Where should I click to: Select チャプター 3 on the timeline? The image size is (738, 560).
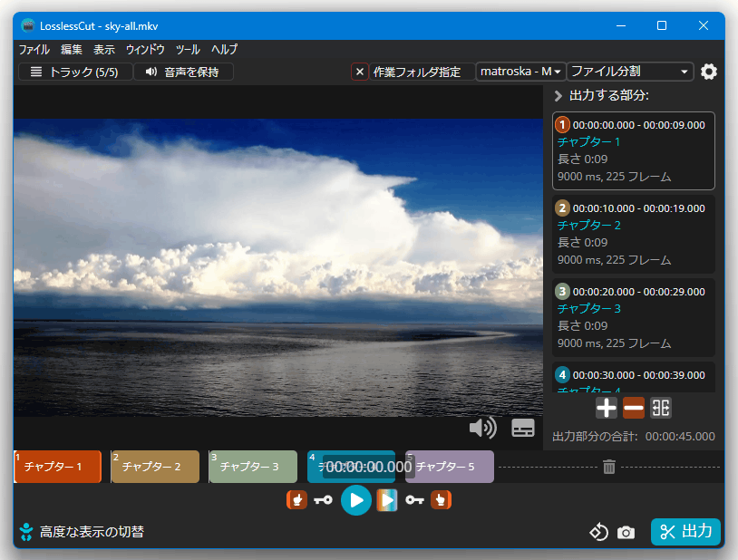(253, 467)
